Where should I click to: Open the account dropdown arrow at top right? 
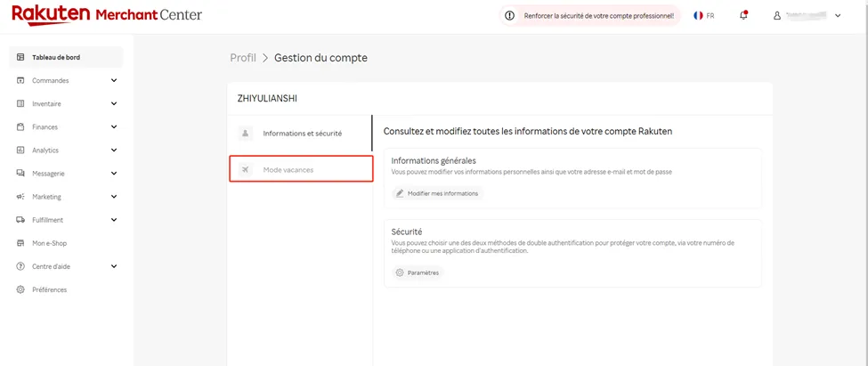[838, 16]
